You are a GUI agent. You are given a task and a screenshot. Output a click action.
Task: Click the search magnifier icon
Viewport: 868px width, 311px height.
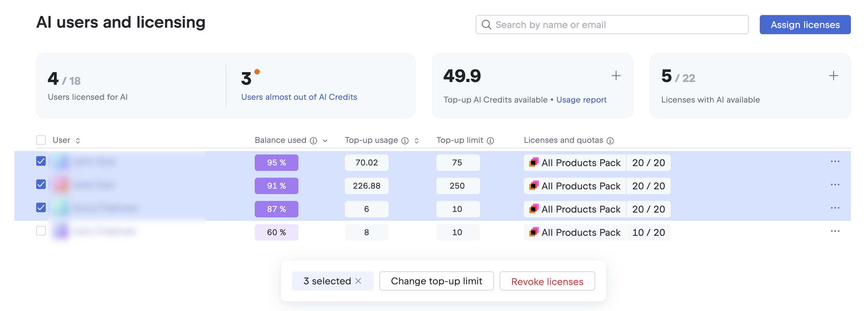[x=487, y=25]
